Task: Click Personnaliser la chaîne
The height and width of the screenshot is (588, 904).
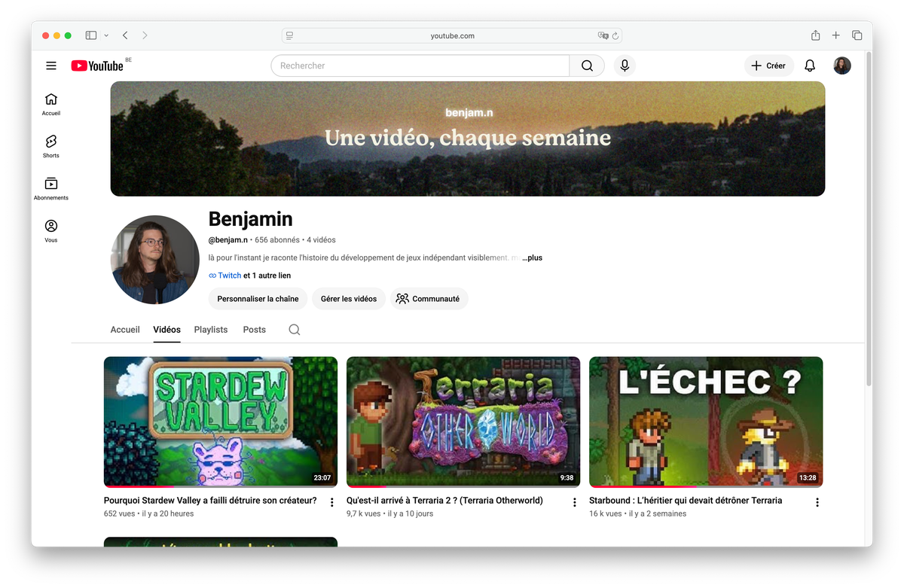Action: coord(258,299)
